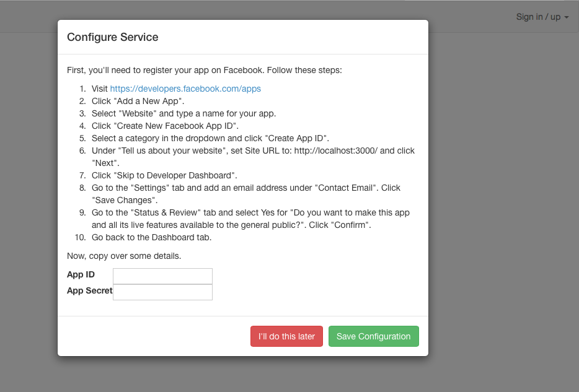The width and height of the screenshot is (579, 392).
Task: Click the App Secret label
Action: 89,290
